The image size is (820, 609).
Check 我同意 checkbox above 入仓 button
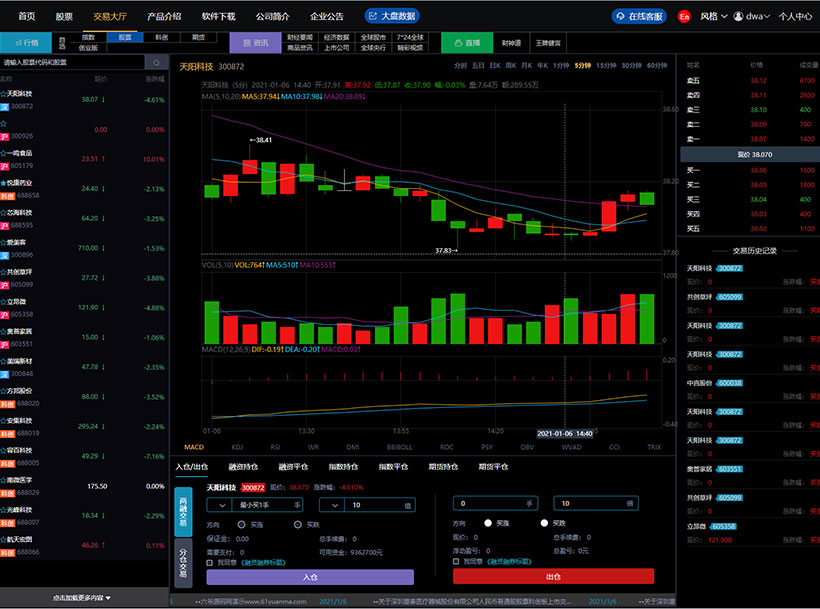pos(208,562)
